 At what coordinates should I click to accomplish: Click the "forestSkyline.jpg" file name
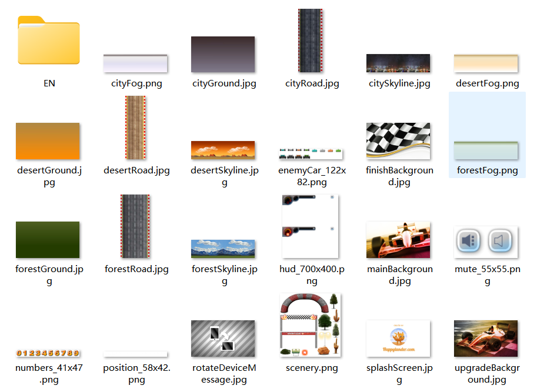(x=224, y=275)
